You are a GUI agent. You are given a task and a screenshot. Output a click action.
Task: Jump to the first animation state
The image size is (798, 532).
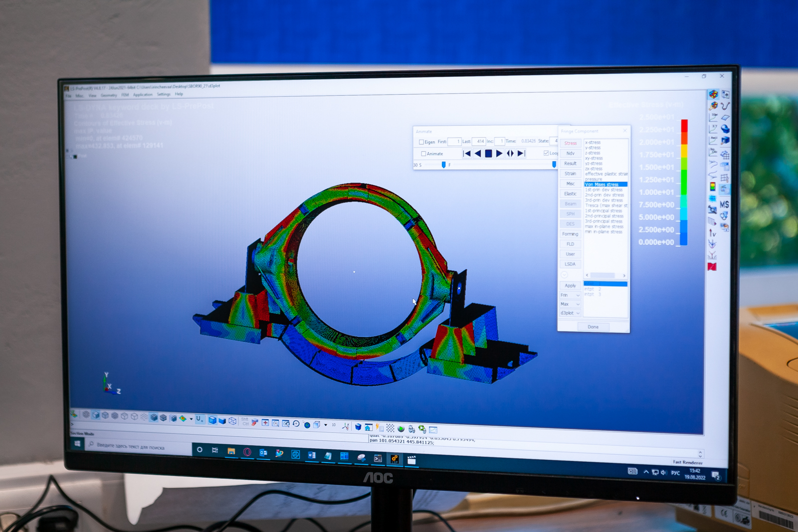(467, 154)
